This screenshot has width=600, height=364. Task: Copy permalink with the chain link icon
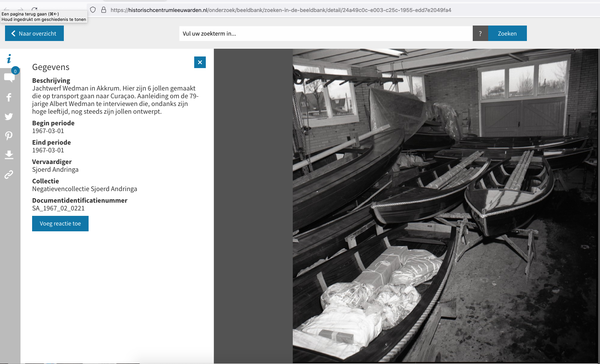point(9,174)
